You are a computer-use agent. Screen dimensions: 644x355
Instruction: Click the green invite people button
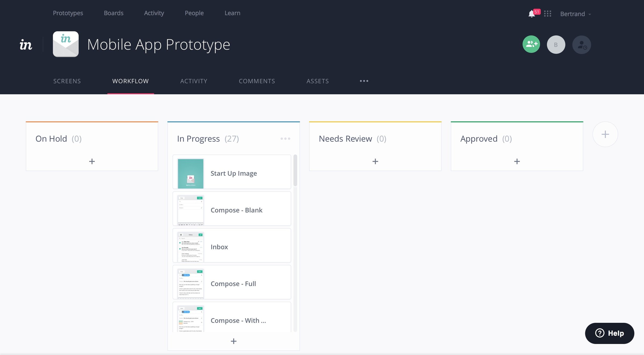point(531,44)
